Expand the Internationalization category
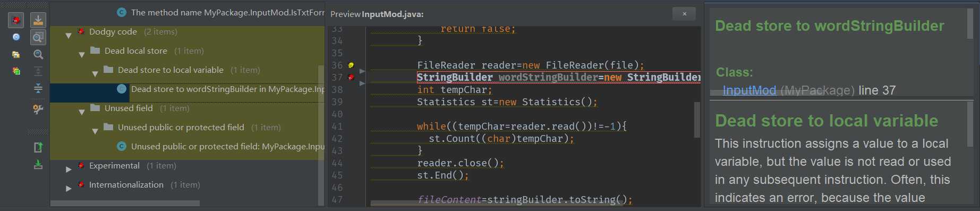This screenshot has height=211, width=980. [x=69, y=188]
